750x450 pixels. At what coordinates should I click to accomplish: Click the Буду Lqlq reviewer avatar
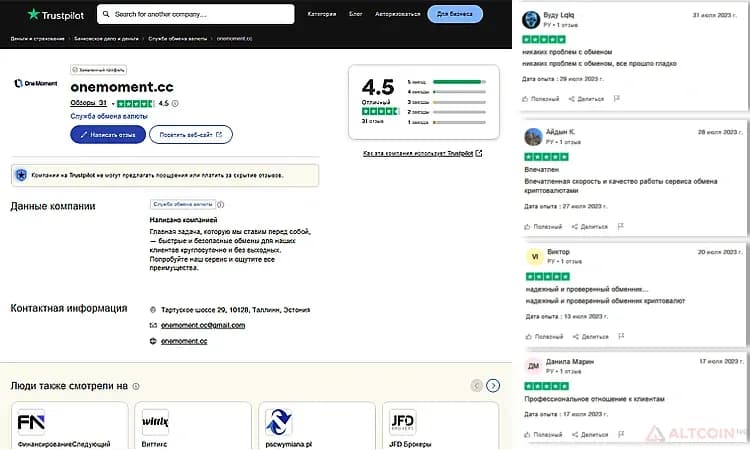[x=531, y=20]
